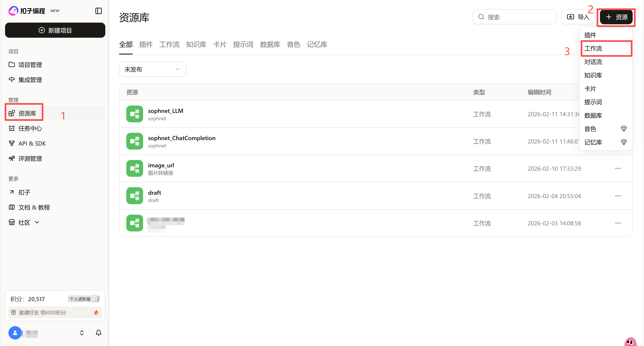The width and height of the screenshot is (644, 346).
Task: Open more options for image_url row
Action: pos(618,169)
